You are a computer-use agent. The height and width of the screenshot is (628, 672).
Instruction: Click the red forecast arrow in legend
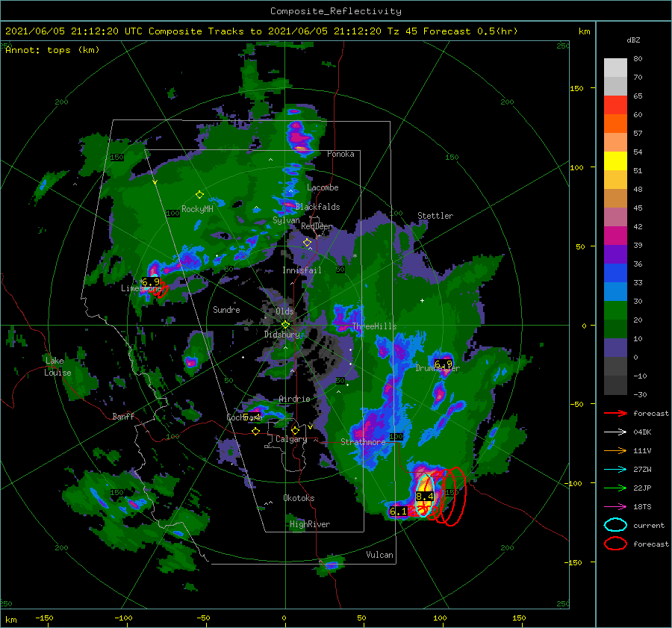coord(615,413)
